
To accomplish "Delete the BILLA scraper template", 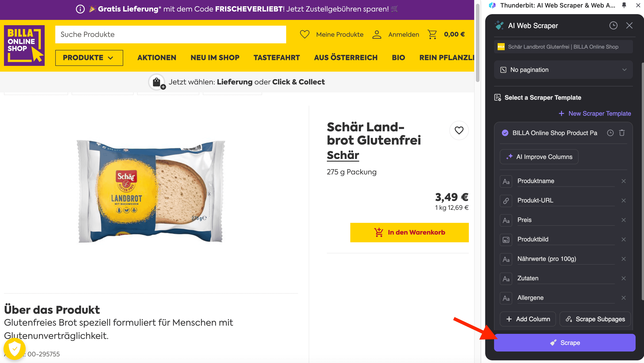I will coord(622,133).
